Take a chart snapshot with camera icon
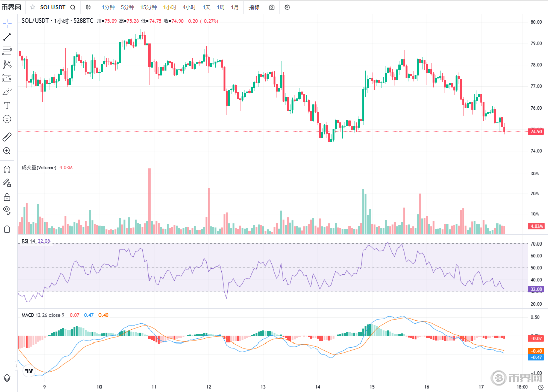This screenshot has height=392, width=548. pyautogui.click(x=272, y=7)
